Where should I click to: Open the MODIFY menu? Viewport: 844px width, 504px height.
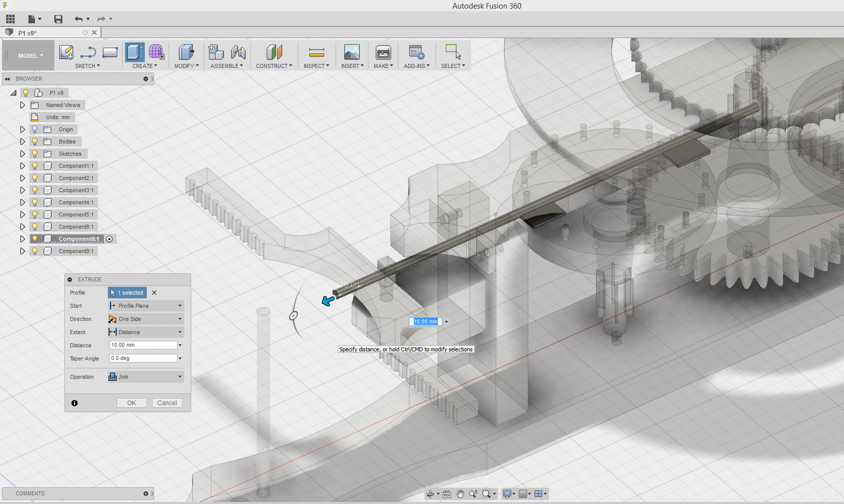coord(186,66)
